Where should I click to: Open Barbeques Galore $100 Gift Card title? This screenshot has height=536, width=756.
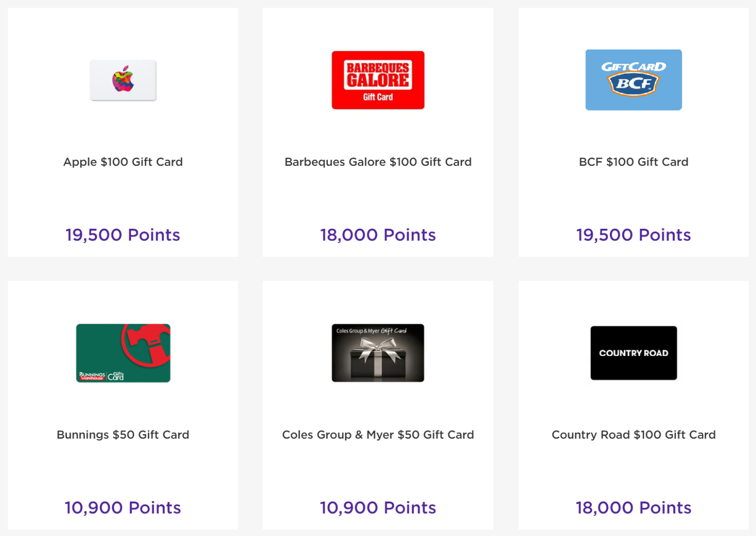(x=378, y=162)
